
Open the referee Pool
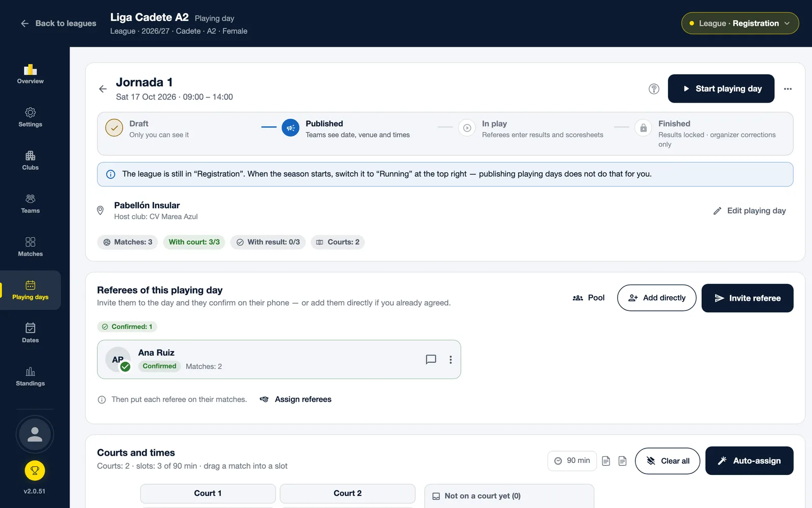(589, 298)
